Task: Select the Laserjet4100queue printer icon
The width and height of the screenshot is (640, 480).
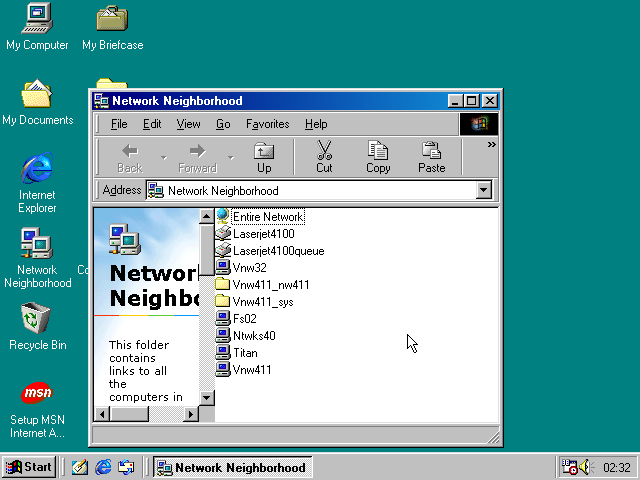Action: (223, 251)
